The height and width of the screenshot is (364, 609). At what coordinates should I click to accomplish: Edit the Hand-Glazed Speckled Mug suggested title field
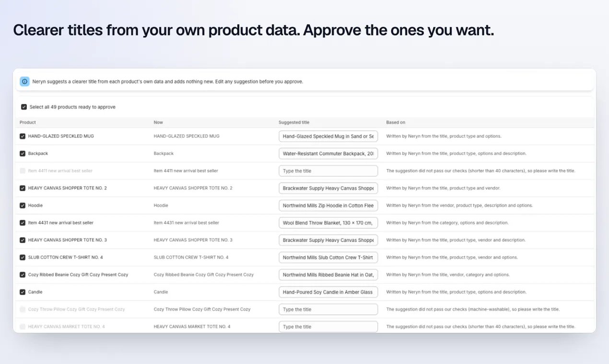(328, 136)
